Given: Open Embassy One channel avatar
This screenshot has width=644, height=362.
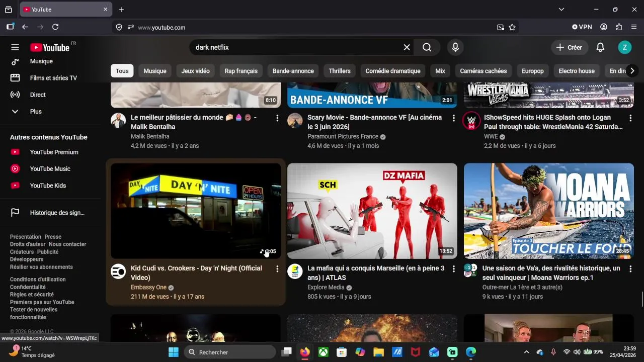Looking at the screenshot, I should [118, 271].
